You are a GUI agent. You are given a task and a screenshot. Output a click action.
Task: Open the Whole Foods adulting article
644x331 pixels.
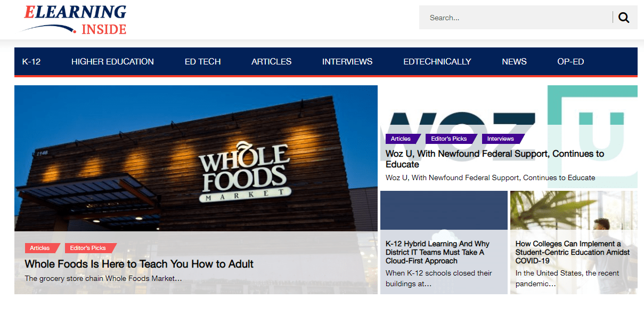click(x=139, y=264)
